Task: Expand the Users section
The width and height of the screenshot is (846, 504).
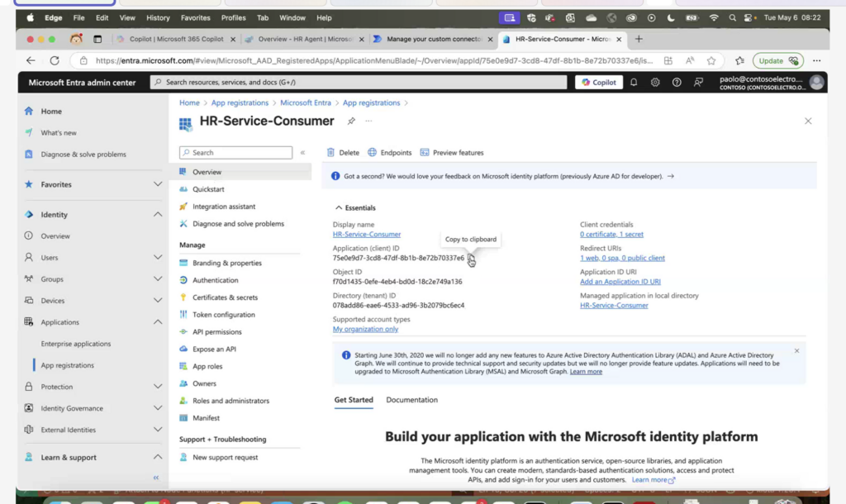Action: pos(158,258)
